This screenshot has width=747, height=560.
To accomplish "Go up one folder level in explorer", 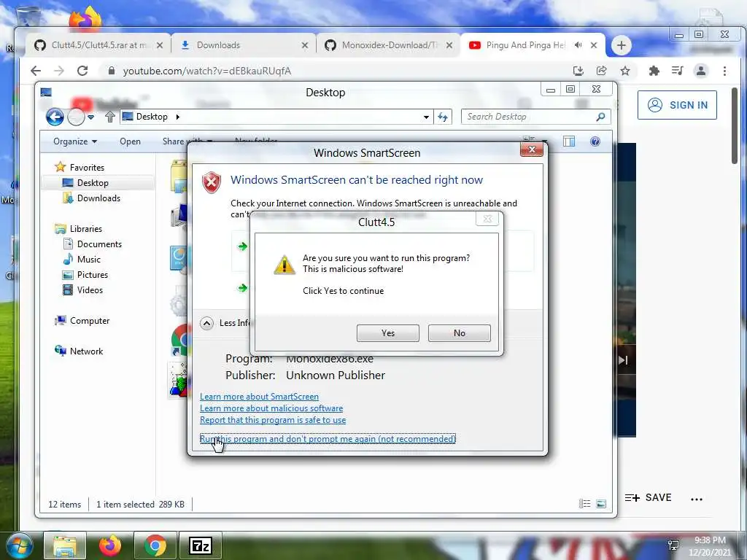I will click(x=109, y=117).
